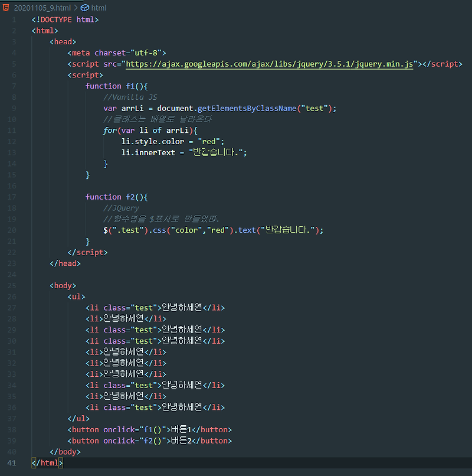Click line number 1 in the gutter
Screen dimensions: 472x476
tap(14, 19)
